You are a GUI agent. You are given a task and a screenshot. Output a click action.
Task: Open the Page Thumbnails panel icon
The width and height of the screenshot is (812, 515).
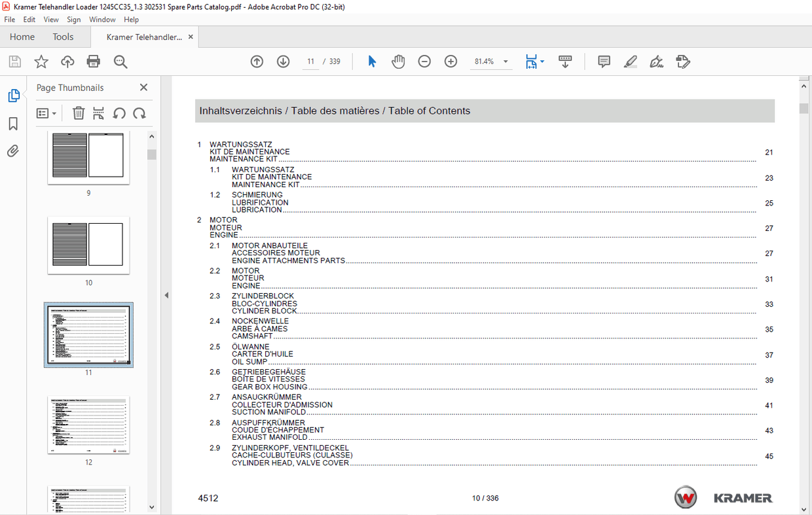pyautogui.click(x=14, y=95)
